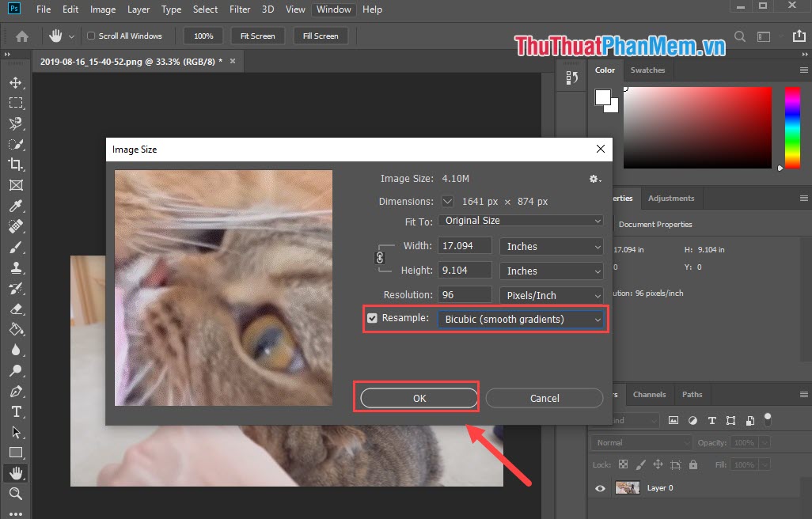This screenshot has width=812, height=519.
Task: Switch to the Channels tab
Action: pos(649,394)
